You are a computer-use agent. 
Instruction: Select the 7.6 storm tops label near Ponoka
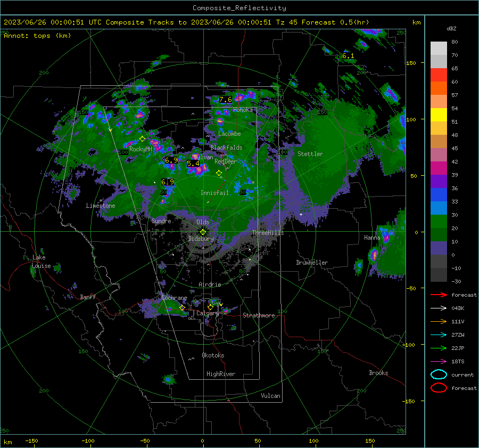226,100
